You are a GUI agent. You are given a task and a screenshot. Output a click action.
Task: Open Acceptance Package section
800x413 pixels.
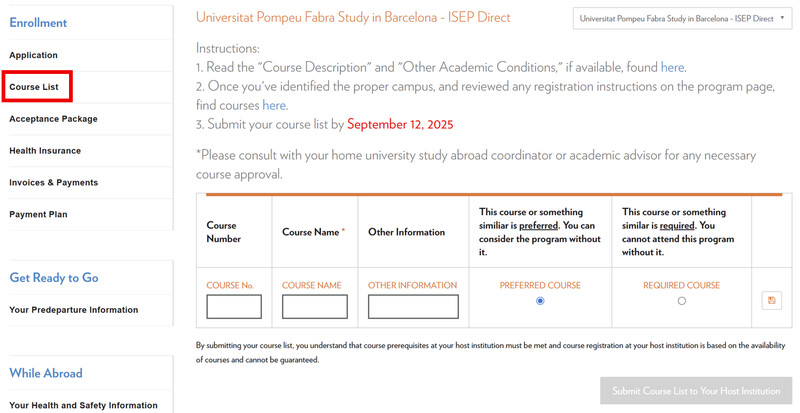coord(53,119)
